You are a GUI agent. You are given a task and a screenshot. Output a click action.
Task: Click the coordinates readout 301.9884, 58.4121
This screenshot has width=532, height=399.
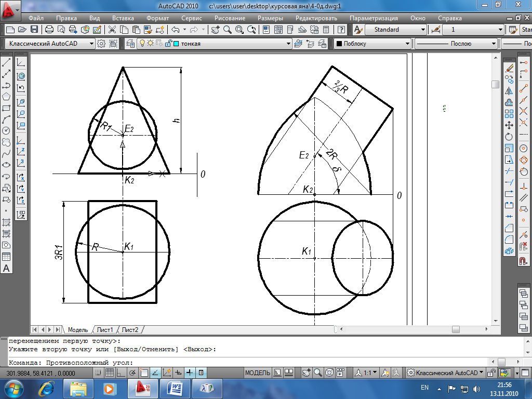41,373
